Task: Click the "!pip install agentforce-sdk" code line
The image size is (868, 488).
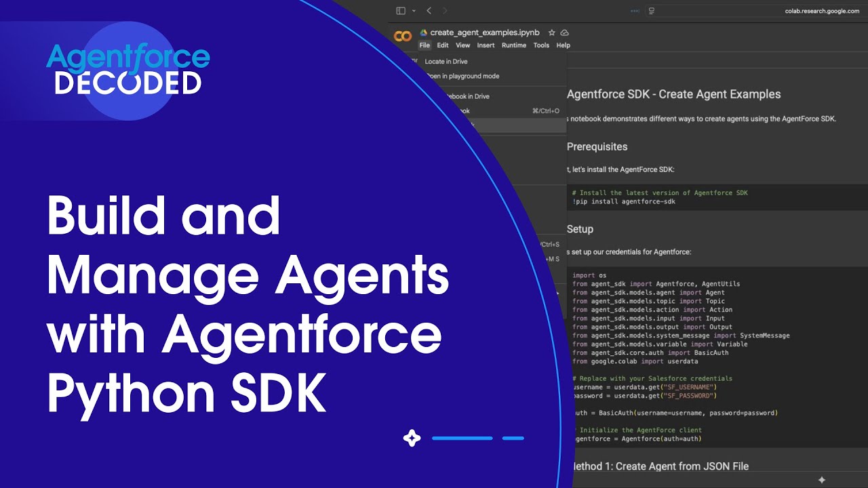Action: pyautogui.click(x=624, y=201)
